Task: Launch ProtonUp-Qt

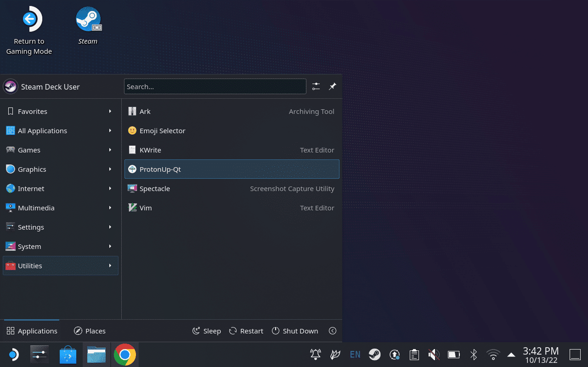Action: click(232, 169)
